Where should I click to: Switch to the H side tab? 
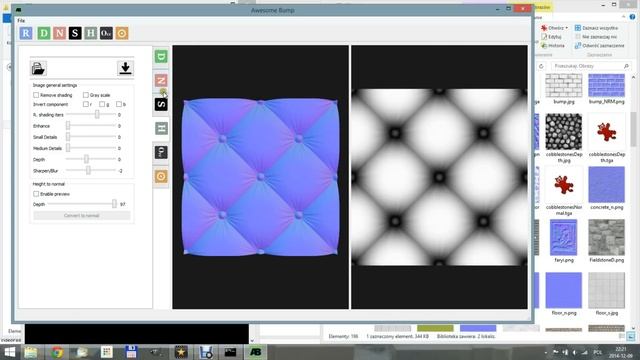click(161, 128)
